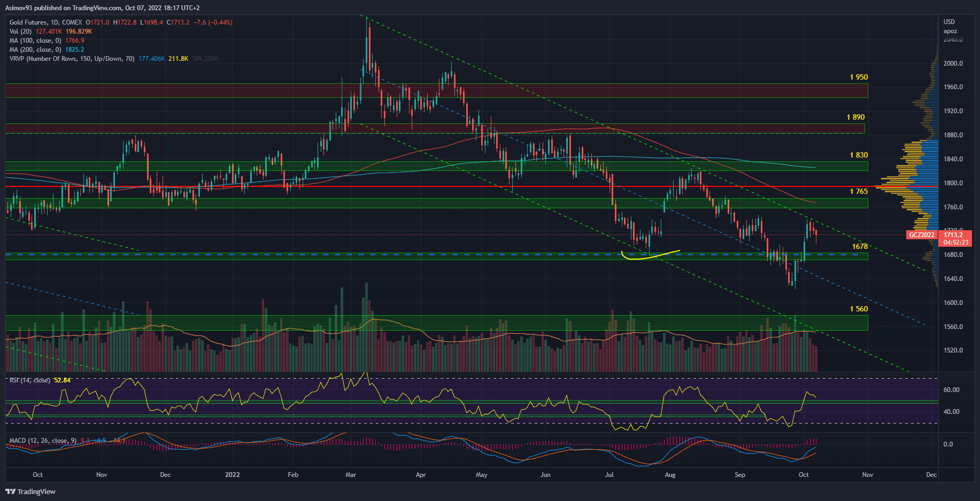
Task: Select the MA (200, close, 0) legend
Action: pyautogui.click(x=35, y=50)
